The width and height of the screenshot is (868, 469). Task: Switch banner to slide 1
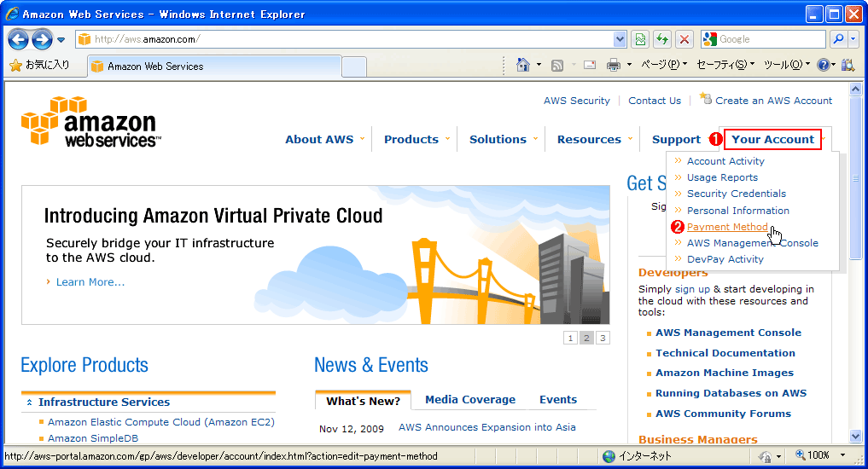(571, 338)
